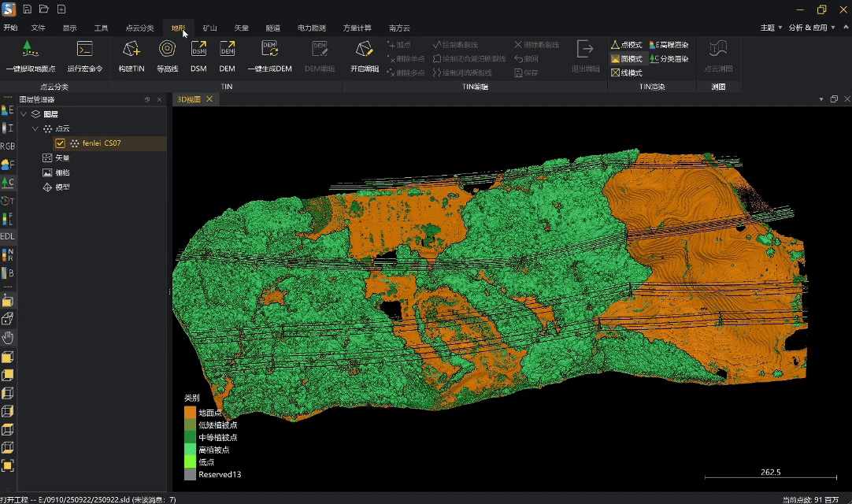Collapse the 图层 root tree node
852x504 pixels.
click(24, 114)
